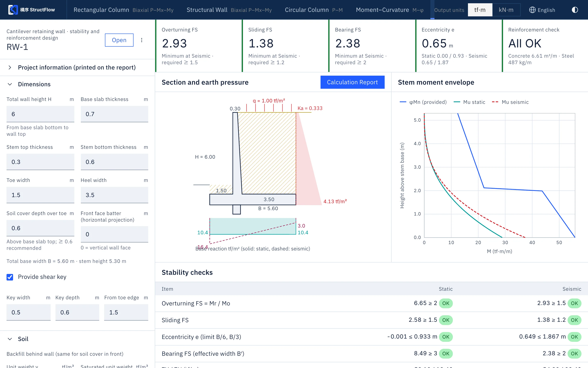Click the Eccentricity e summary card
Viewport: 588px width, 368px height.
459,46
